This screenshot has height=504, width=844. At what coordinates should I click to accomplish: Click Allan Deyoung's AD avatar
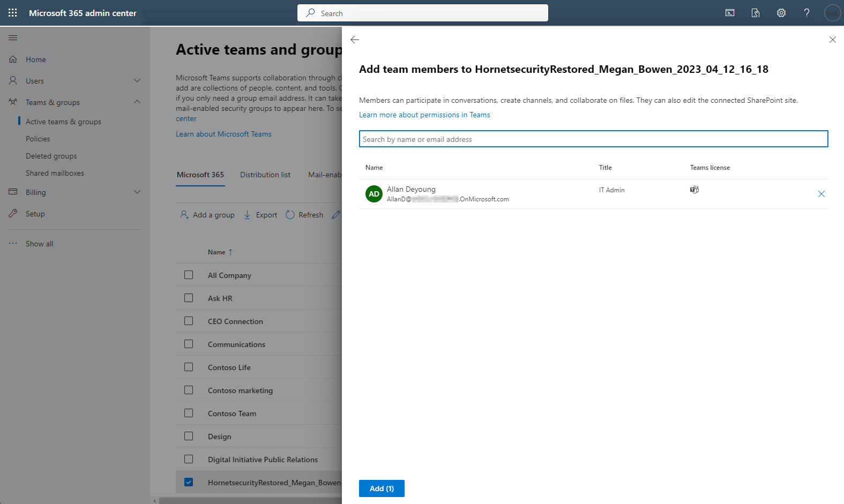(374, 194)
